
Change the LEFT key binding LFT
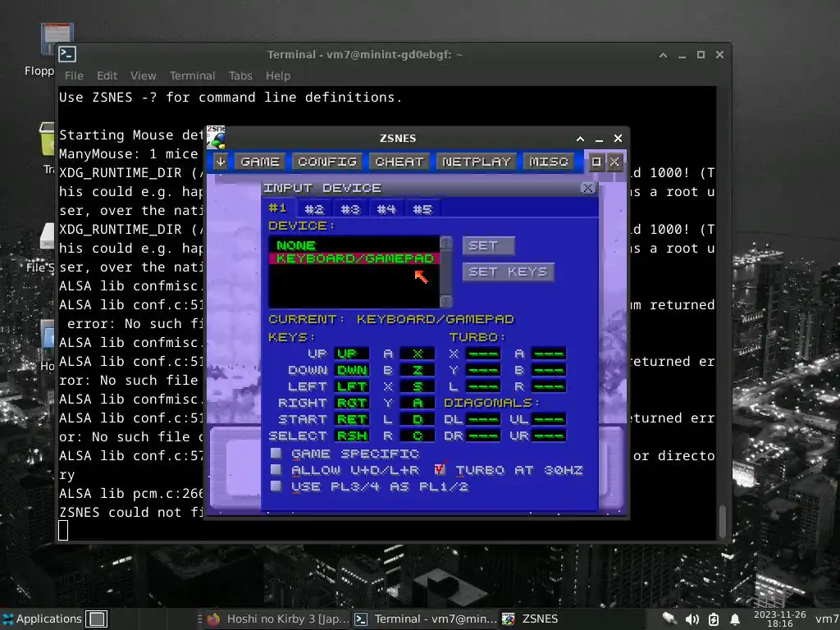351,387
